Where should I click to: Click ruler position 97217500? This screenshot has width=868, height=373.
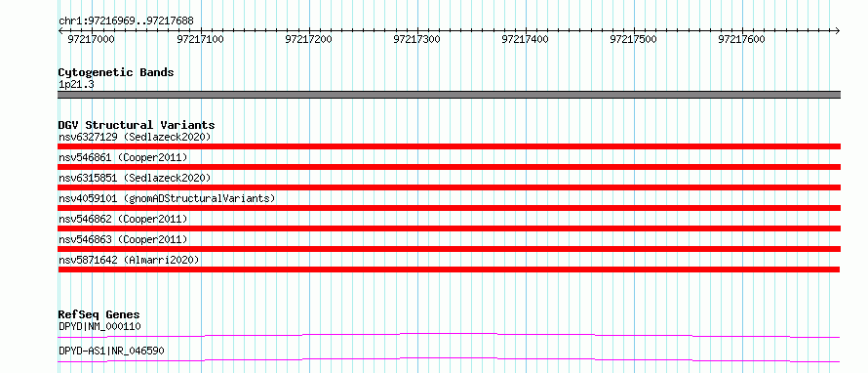click(633, 39)
